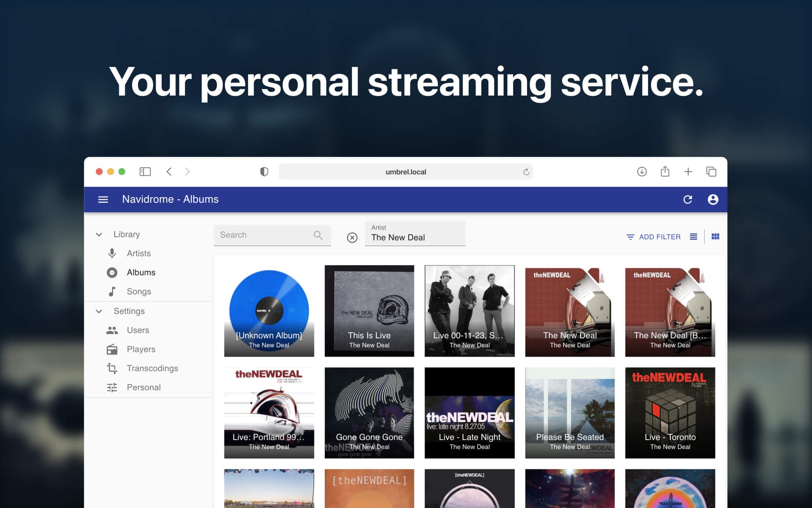Select the Albums item in sidebar
Image resolution: width=812 pixels, height=508 pixels.
(141, 272)
